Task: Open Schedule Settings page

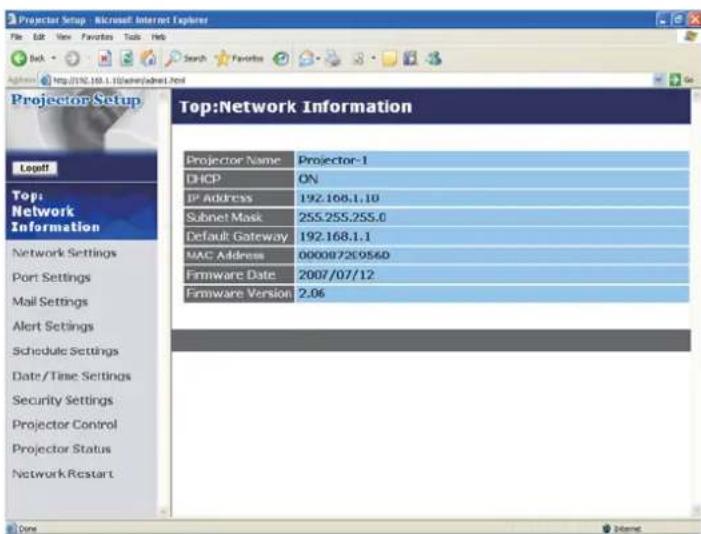Action: point(65,351)
